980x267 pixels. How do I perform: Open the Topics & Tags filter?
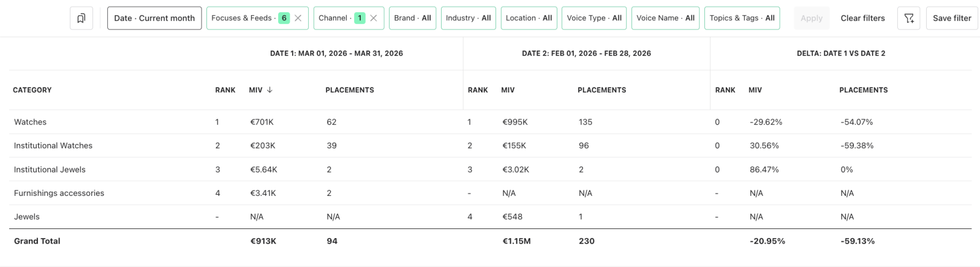[x=742, y=18]
